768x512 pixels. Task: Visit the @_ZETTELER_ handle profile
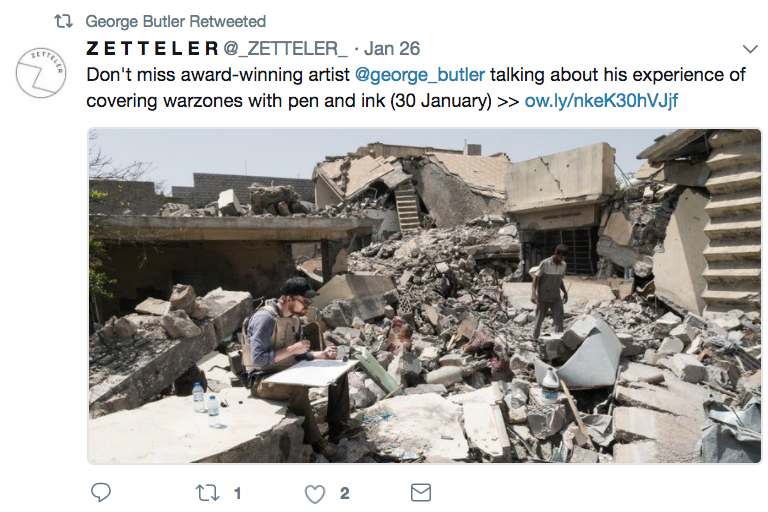point(285,48)
